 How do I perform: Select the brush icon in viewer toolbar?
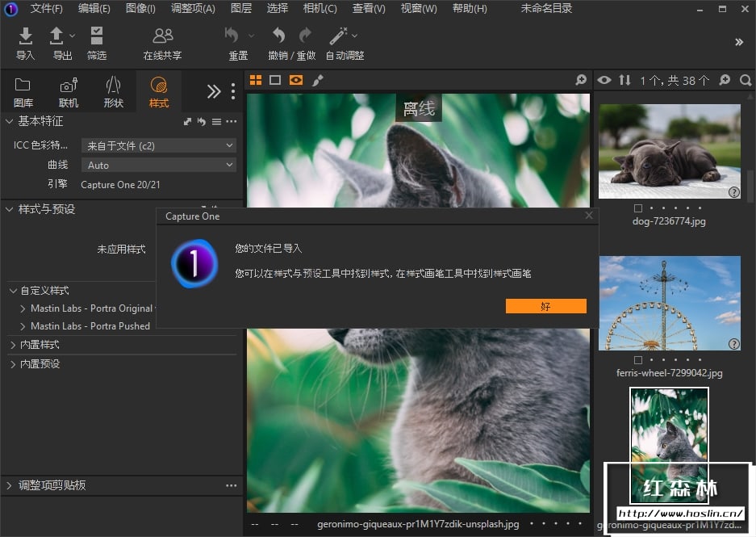(318, 80)
